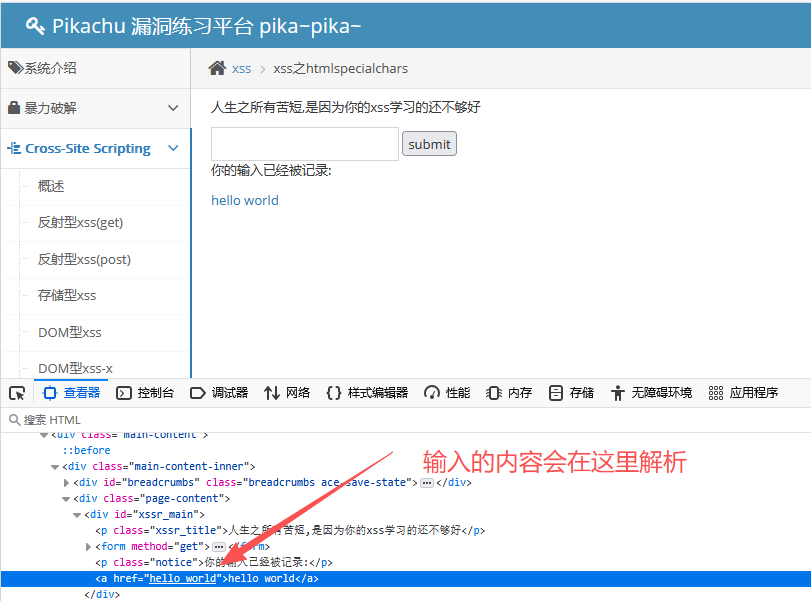Click the 网络 up-down arrows icon
Viewport: 811px width, 601px height.
point(272,393)
